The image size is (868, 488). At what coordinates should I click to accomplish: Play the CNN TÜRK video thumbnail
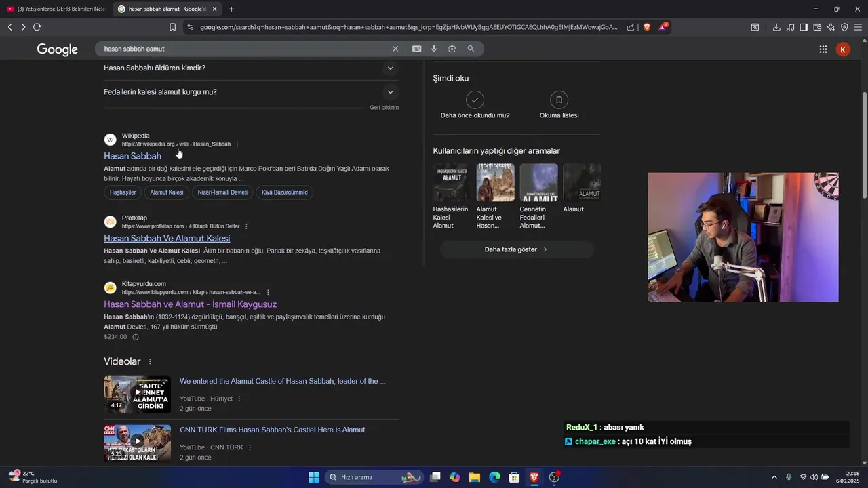[137, 443]
